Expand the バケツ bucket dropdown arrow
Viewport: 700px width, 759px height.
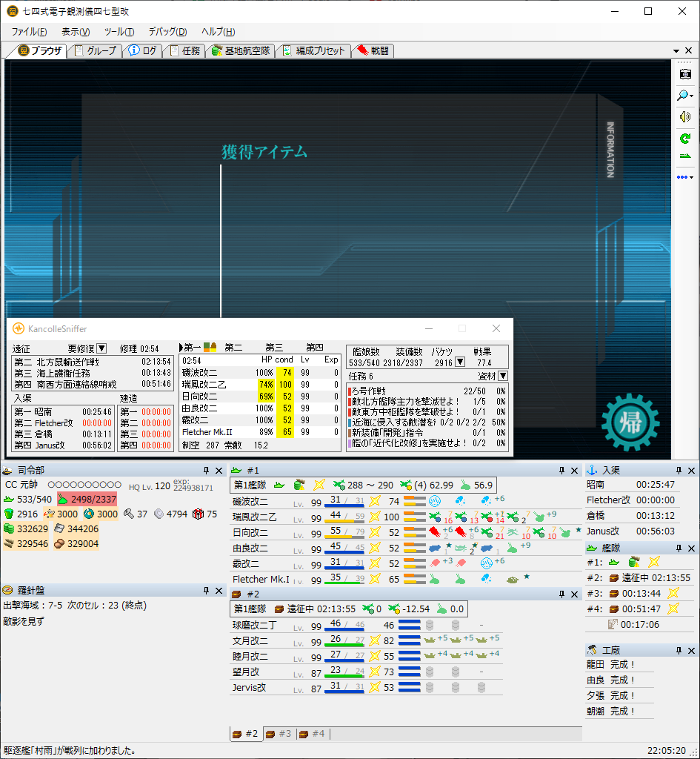(x=460, y=362)
